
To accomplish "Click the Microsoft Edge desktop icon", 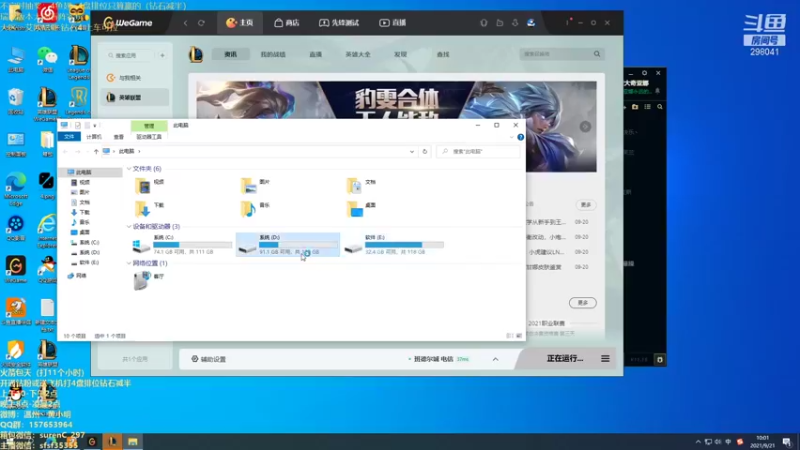I will pyautogui.click(x=16, y=189).
